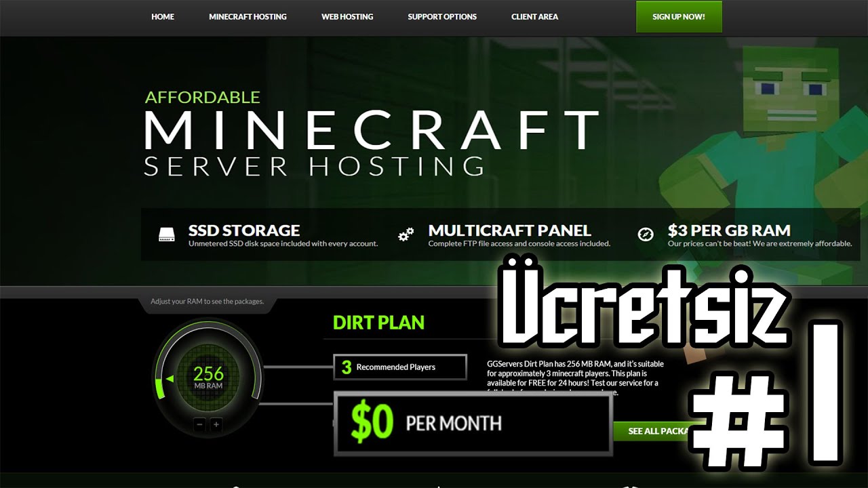This screenshot has width=868, height=488.
Task: Click the 256 MB RAM dial
Action: (208, 380)
